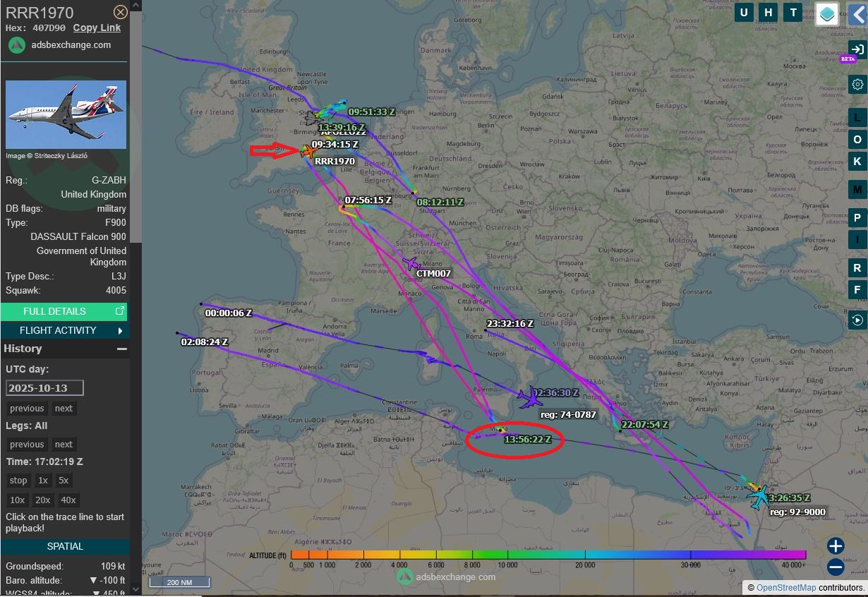This screenshot has height=597, width=868.
Task: Toggle the L labels button in sidebar
Action: pyautogui.click(x=857, y=118)
